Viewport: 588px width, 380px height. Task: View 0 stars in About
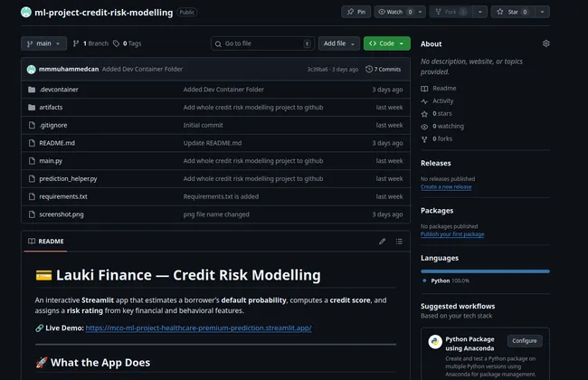pos(437,113)
